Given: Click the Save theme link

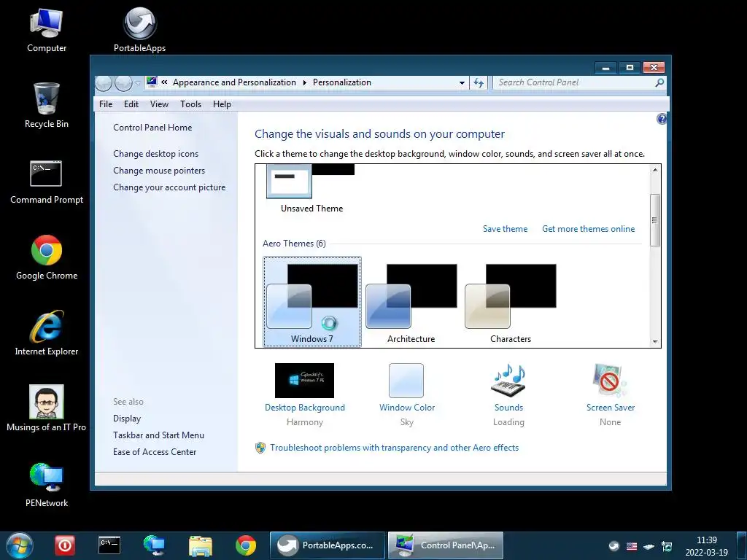Looking at the screenshot, I should click(505, 229).
